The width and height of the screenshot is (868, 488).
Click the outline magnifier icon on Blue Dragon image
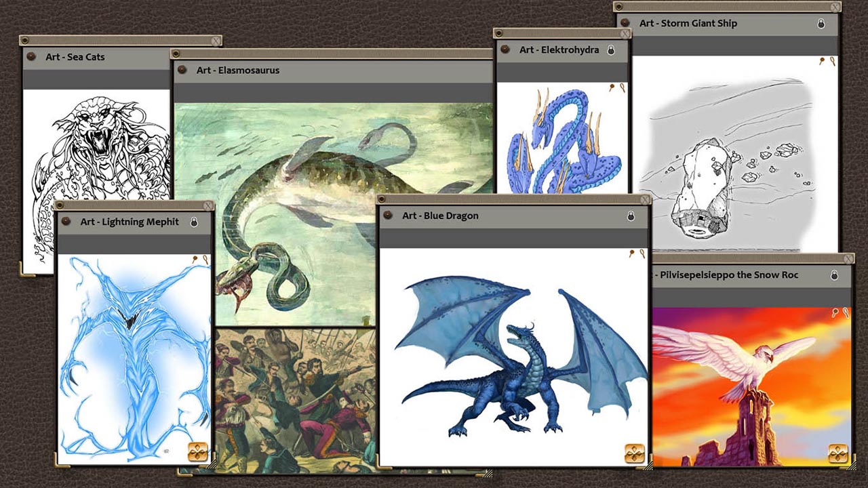642,253
